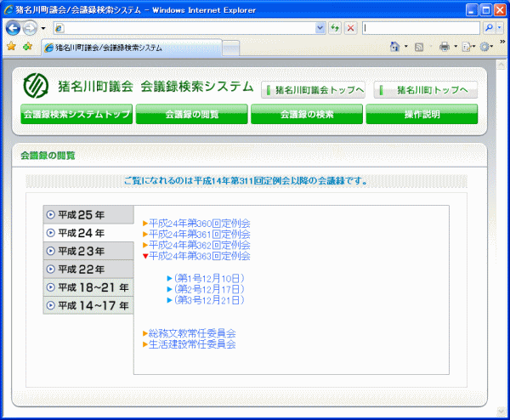Open the Print options dropdown arrow
Screen dimensions: 510x420
pyautogui.click(x=456, y=47)
